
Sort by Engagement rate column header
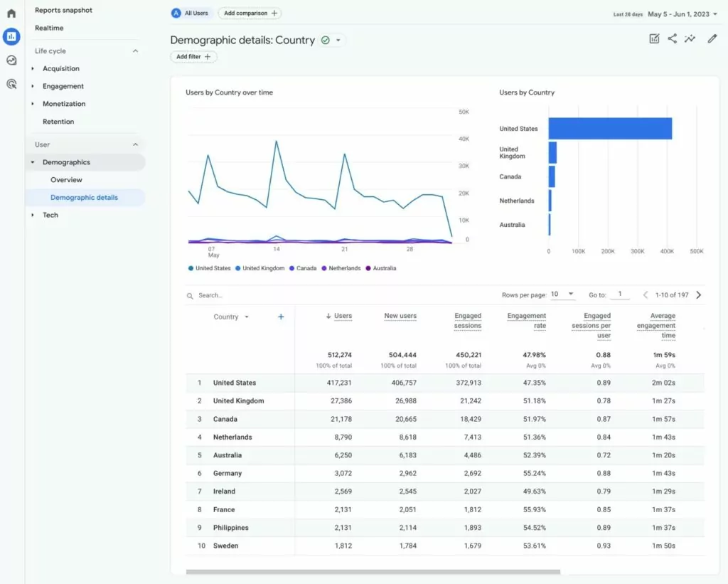tap(527, 321)
